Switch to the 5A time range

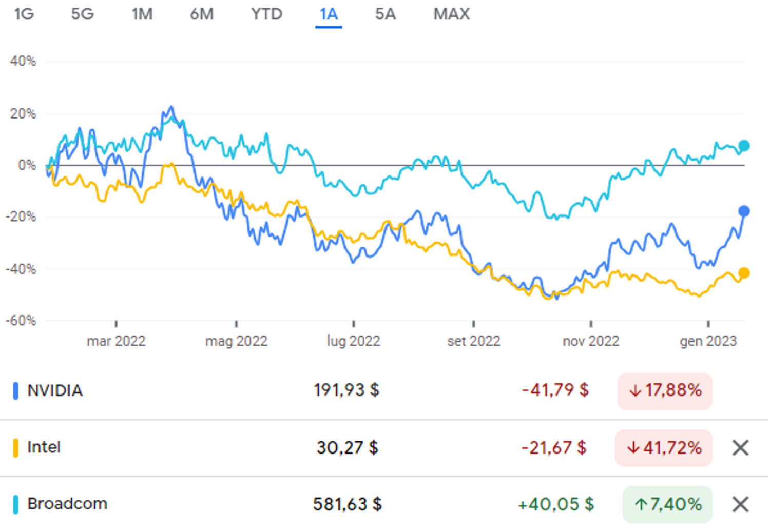pyautogui.click(x=385, y=14)
